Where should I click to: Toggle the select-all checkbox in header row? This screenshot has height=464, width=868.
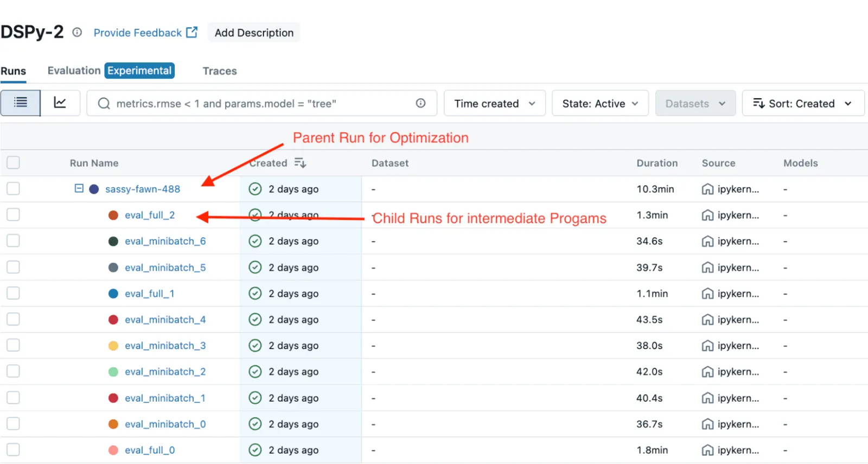pos(13,162)
